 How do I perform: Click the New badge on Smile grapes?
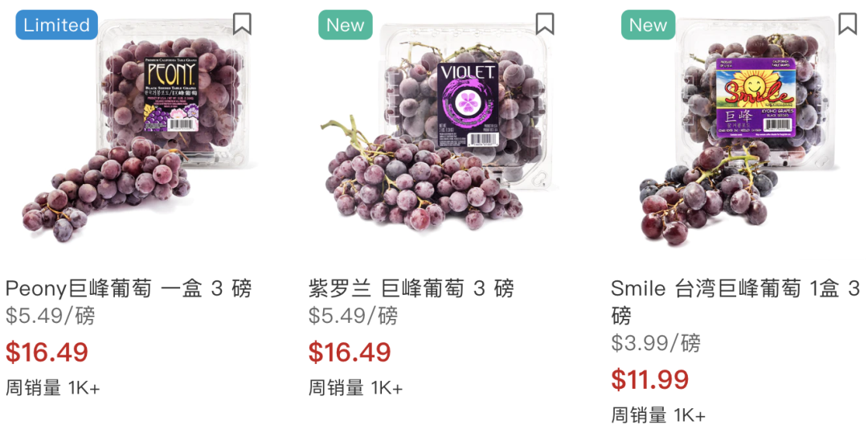pyautogui.click(x=648, y=25)
